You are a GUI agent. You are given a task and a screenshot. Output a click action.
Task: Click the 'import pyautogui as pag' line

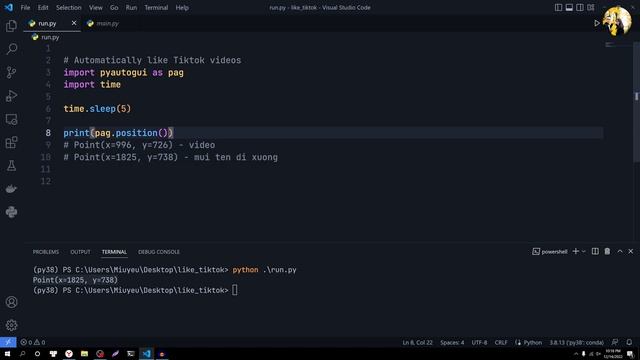coord(123,72)
